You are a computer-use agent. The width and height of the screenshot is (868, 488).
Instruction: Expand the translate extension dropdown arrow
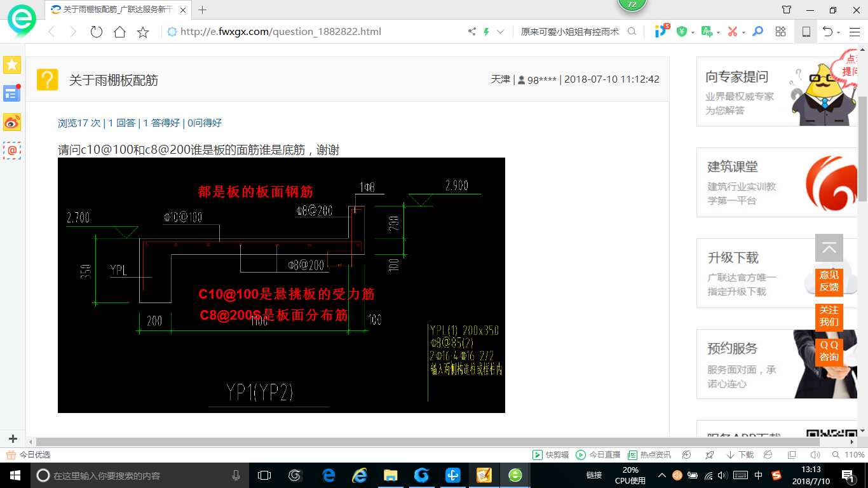719,32
